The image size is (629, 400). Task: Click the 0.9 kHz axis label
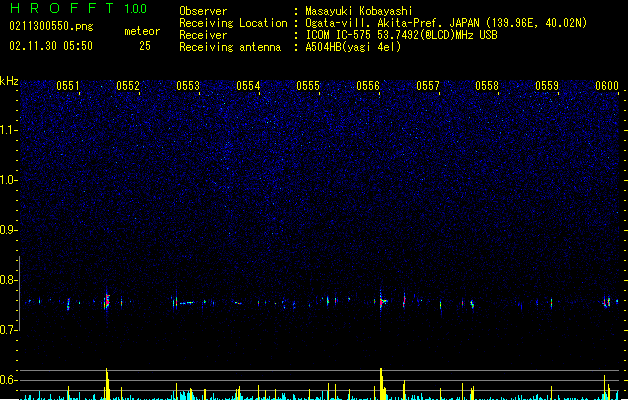(9, 230)
